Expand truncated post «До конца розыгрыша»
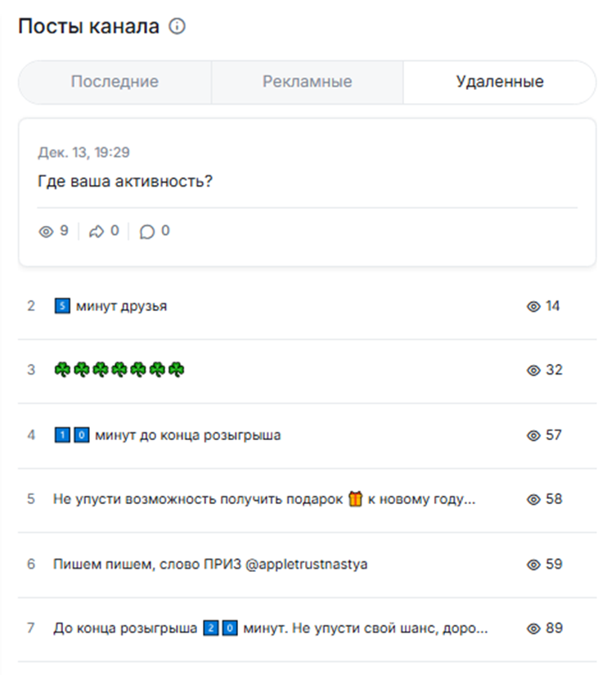Screen dimensions: 616x675 (270, 628)
